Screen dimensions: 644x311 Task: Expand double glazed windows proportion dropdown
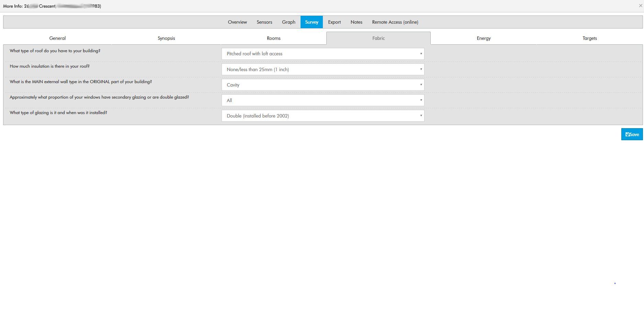pos(323,100)
